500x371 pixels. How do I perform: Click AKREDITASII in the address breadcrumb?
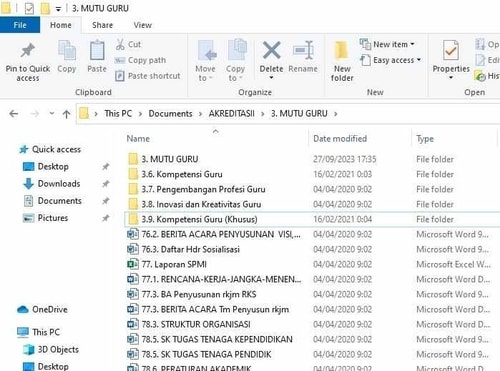[x=231, y=114]
